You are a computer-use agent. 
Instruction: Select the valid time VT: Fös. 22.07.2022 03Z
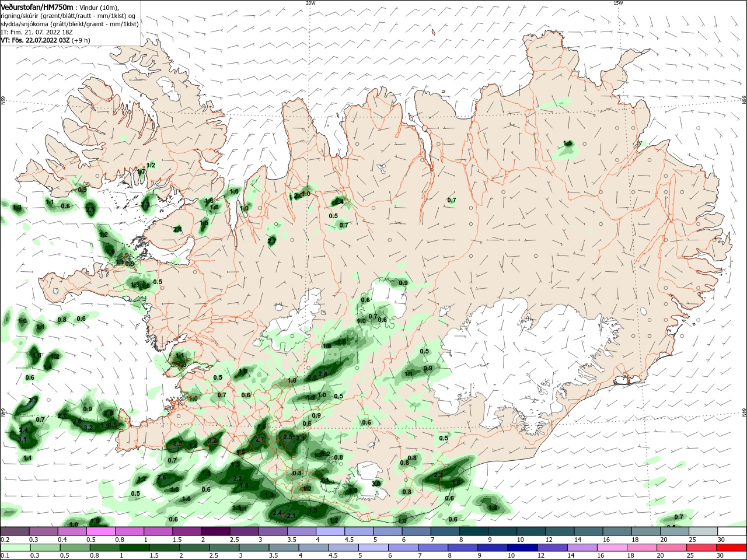36,40
